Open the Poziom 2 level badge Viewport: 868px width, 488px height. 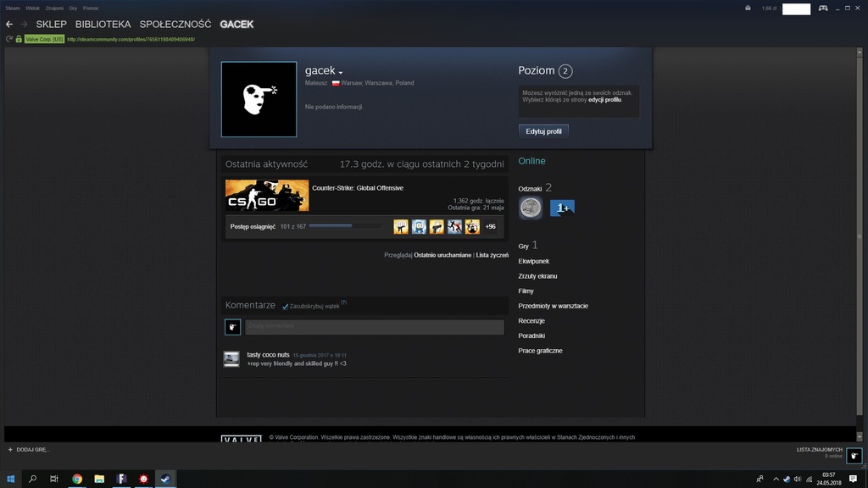point(565,71)
